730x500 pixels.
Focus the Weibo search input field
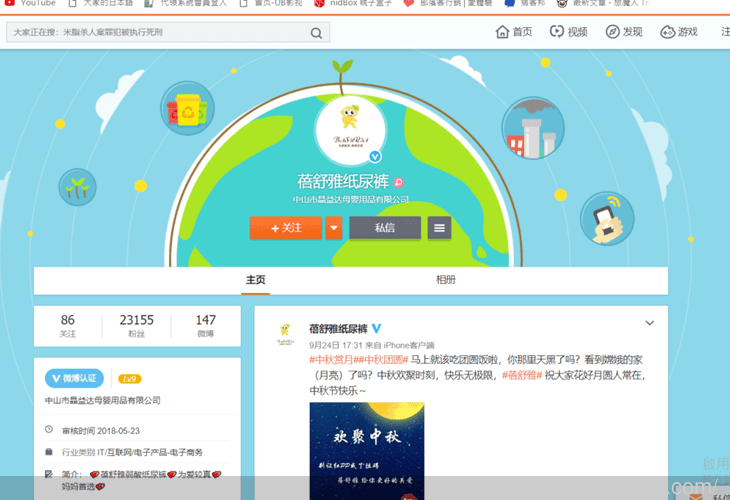point(168,33)
